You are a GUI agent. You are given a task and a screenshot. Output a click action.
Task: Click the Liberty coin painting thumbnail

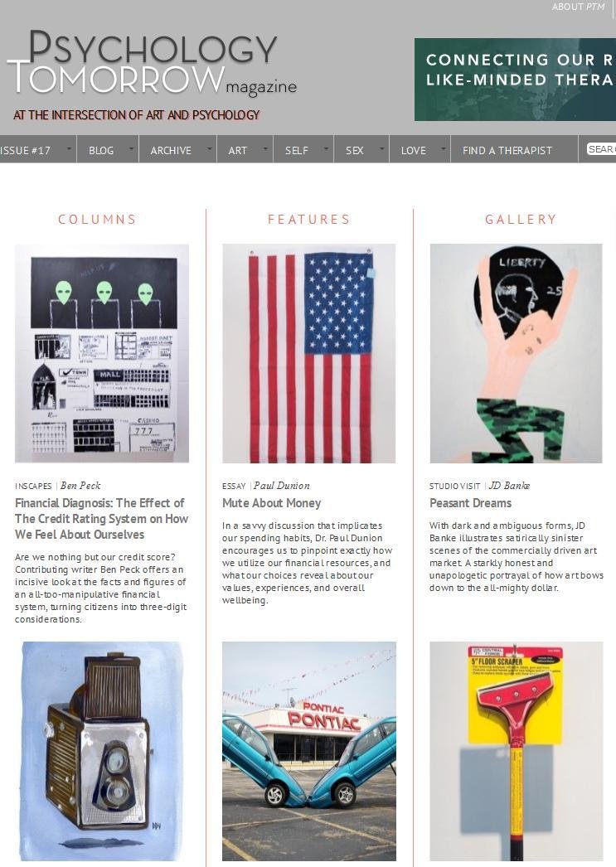[x=516, y=353]
